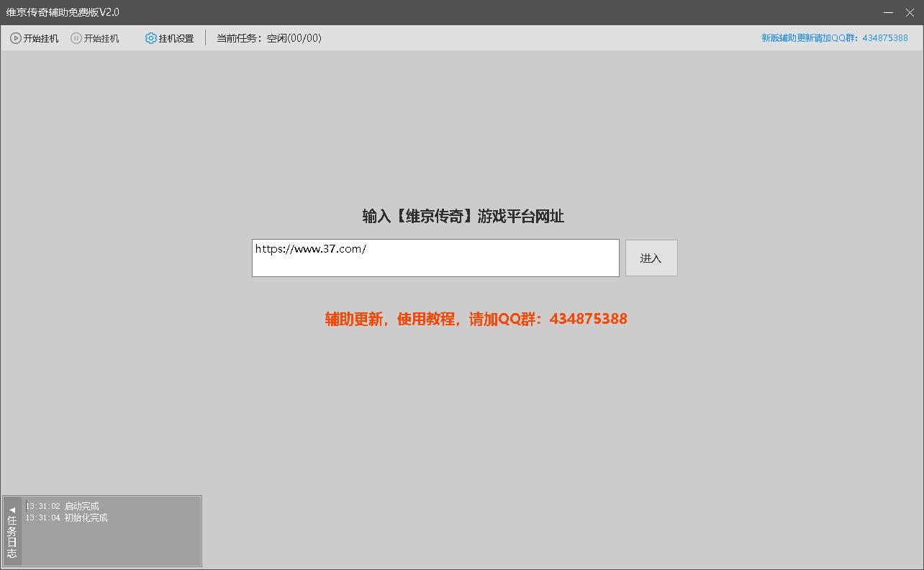Click the play icon to start auto-play
924x570 pixels.
[x=16, y=38]
